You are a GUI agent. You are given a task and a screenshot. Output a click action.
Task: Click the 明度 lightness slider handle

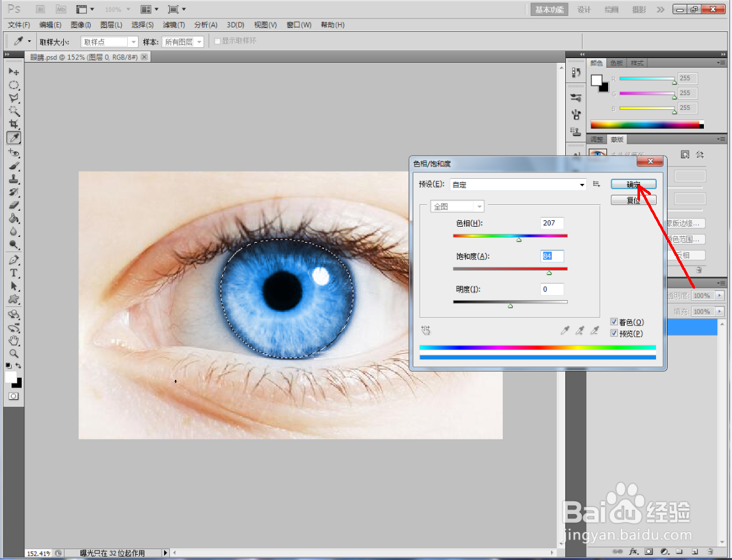coord(510,306)
